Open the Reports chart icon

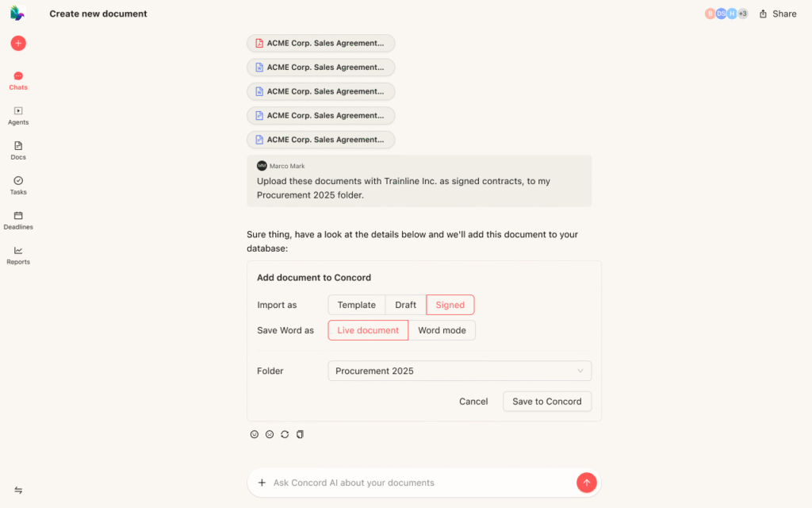click(x=18, y=254)
